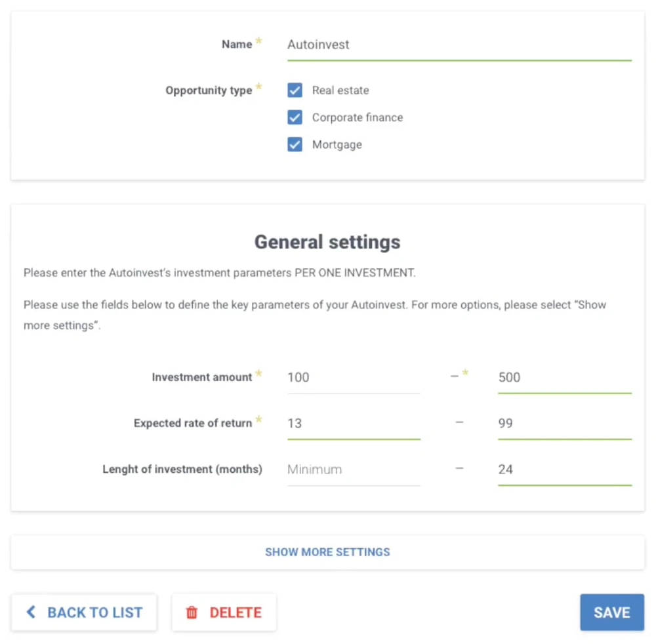Select minimum investment amount field 100

point(354,378)
